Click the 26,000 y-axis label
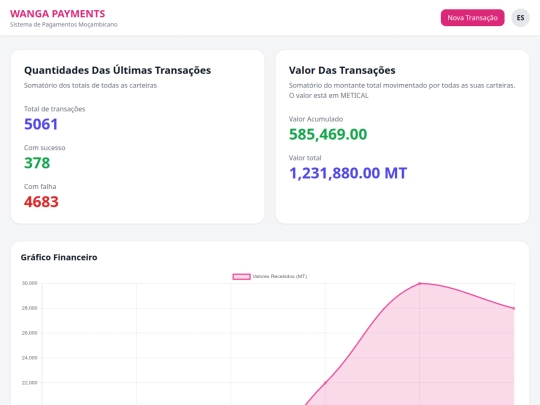 (x=29, y=333)
